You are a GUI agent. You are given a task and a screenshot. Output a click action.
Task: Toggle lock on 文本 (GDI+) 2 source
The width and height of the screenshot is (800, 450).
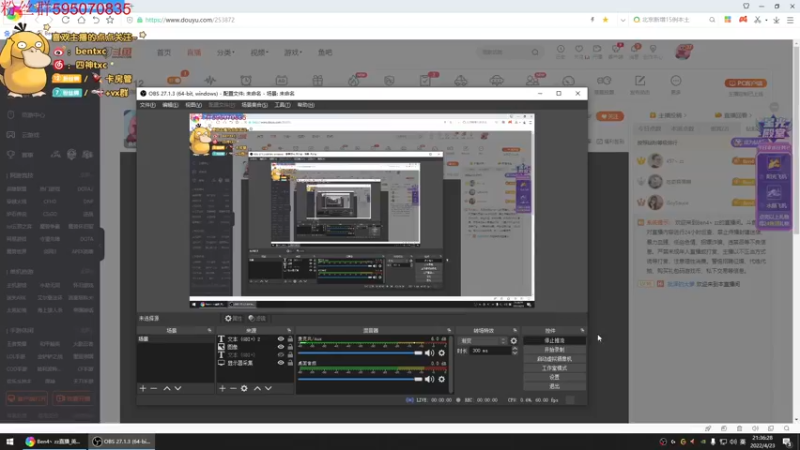pos(290,339)
